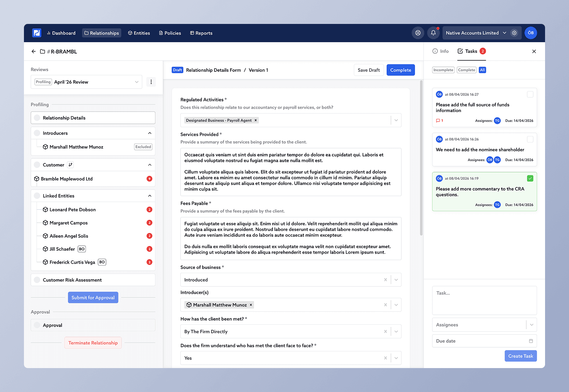Collapse the Customer section
The width and height of the screenshot is (569, 392).
click(x=150, y=165)
